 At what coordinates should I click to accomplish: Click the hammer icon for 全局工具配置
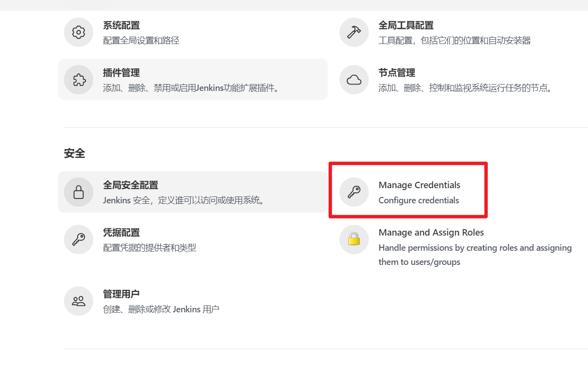coord(354,32)
